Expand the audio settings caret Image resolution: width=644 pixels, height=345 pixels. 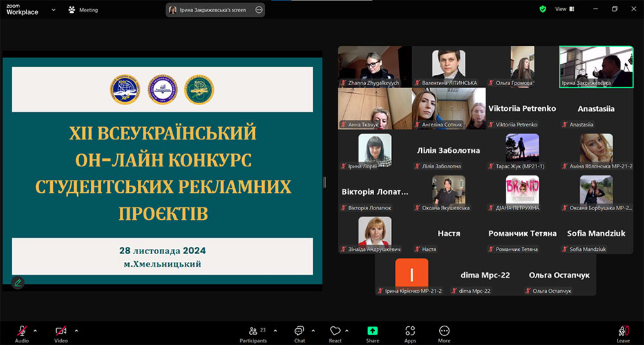(x=35, y=331)
